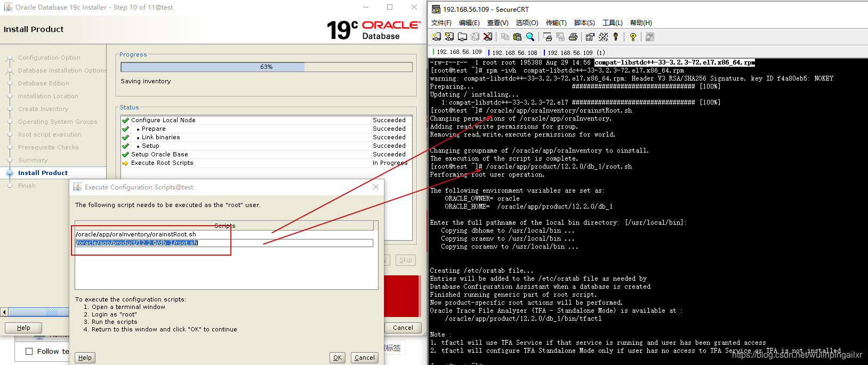The height and width of the screenshot is (365, 868).
Task: Select the Prerequisite Checks step
Action: tap(48, 147)
